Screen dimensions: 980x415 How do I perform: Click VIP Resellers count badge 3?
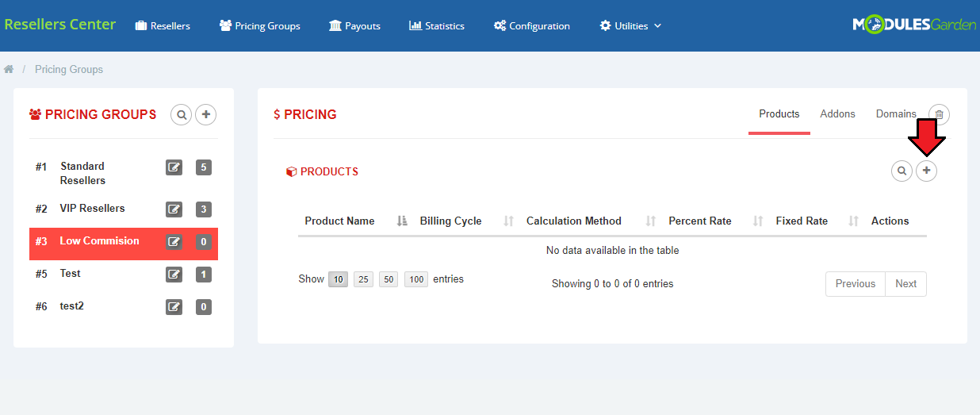pos(204,209)
